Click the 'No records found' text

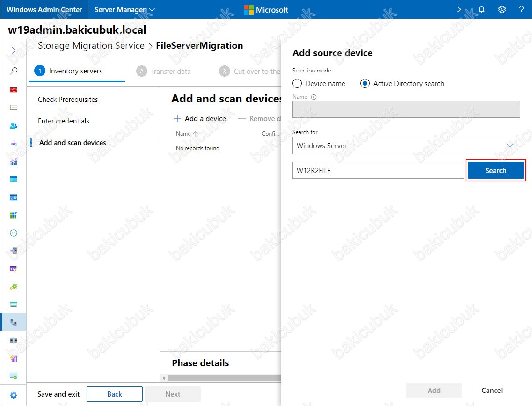click(197, 148)
